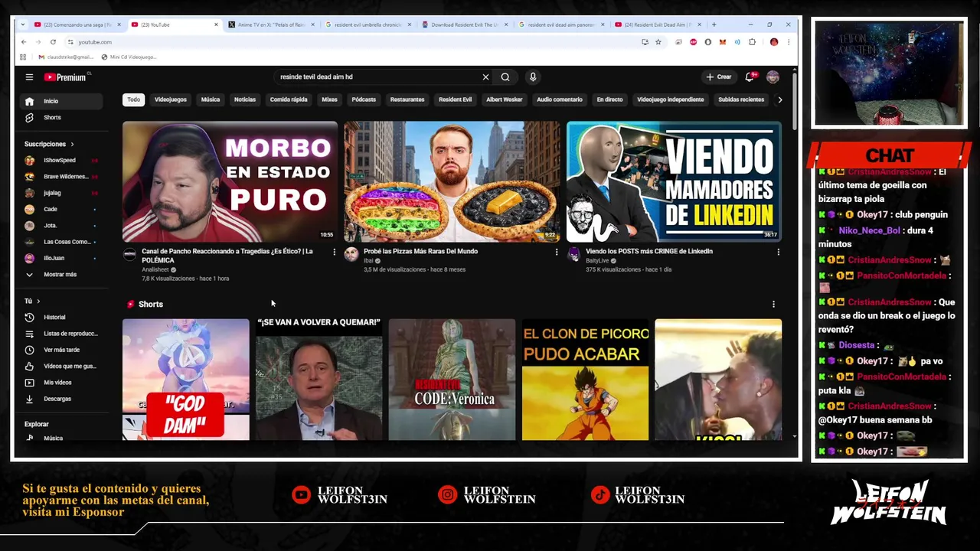The image size is (980, 551).
Task: Open Videos que me gustan in sidebar
Action: click(x=61, y=366)
